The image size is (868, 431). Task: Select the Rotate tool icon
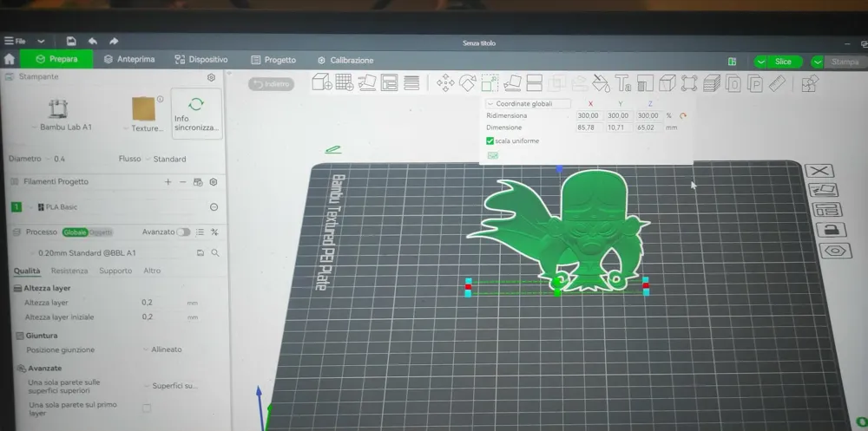(x=467, y=83)
